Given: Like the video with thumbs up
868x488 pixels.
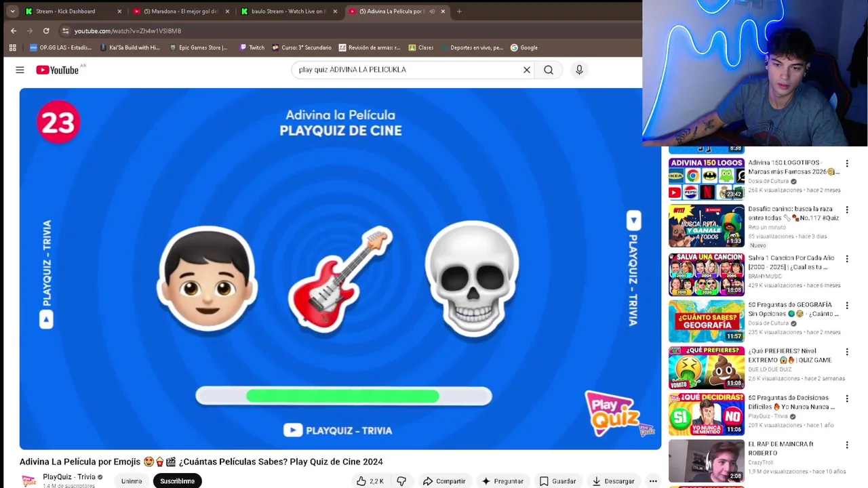Looking at the screenshot, I should [x=370, y=481].
